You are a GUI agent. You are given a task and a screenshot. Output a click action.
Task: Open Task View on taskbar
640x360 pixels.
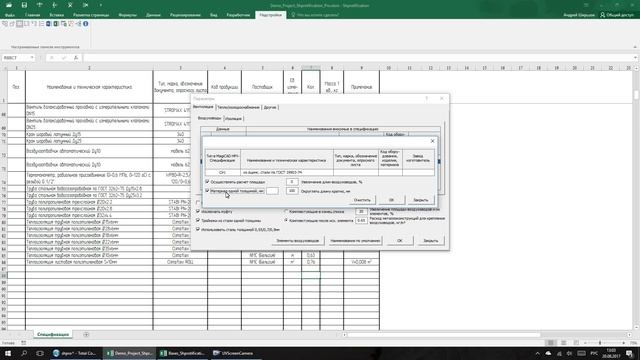coord(40,353)
